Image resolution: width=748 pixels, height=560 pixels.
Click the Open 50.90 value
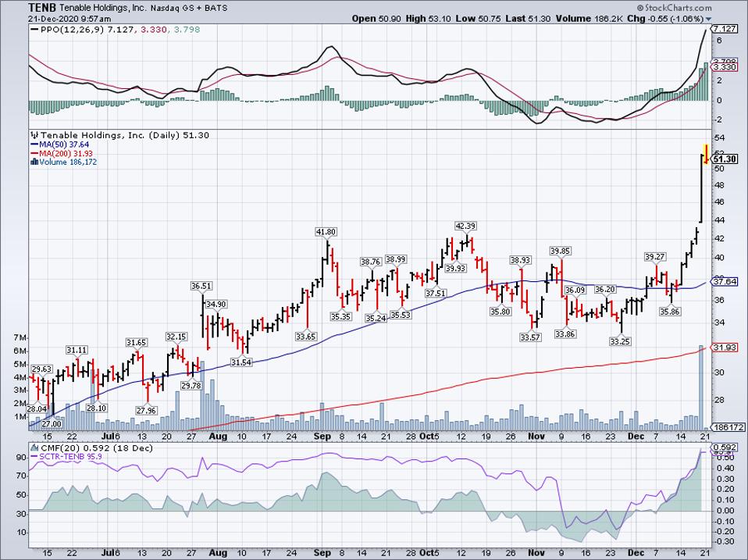pos(377,19)
